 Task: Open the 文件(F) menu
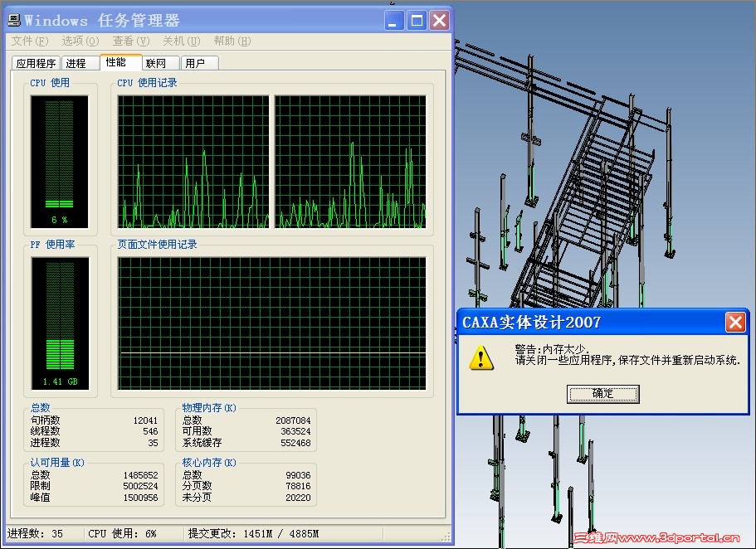tap(30, 41)
